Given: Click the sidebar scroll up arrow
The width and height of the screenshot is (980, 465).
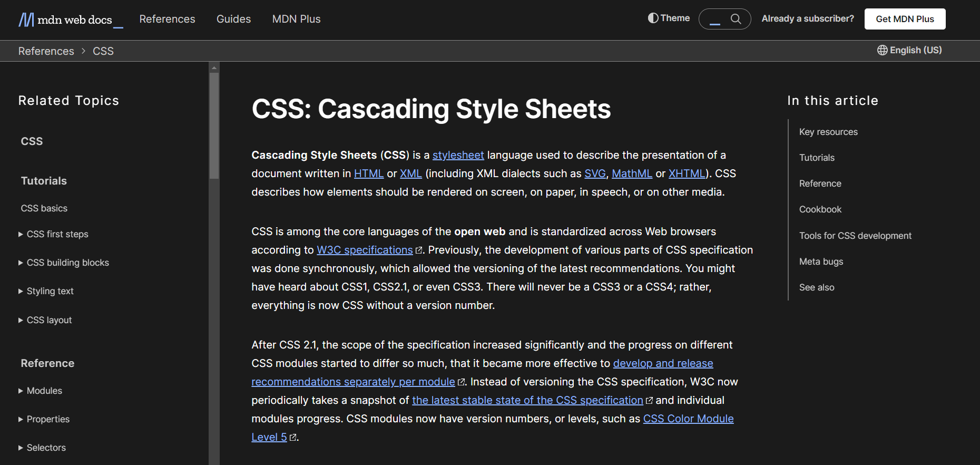Looking at the screenshot, I should click(x=214, y=67).
